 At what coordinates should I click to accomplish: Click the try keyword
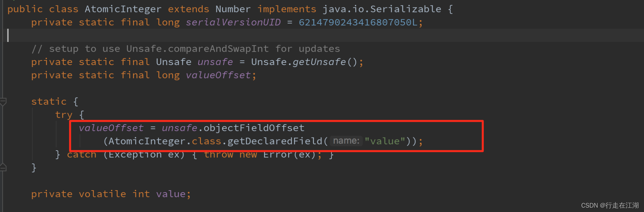(64, 115)
